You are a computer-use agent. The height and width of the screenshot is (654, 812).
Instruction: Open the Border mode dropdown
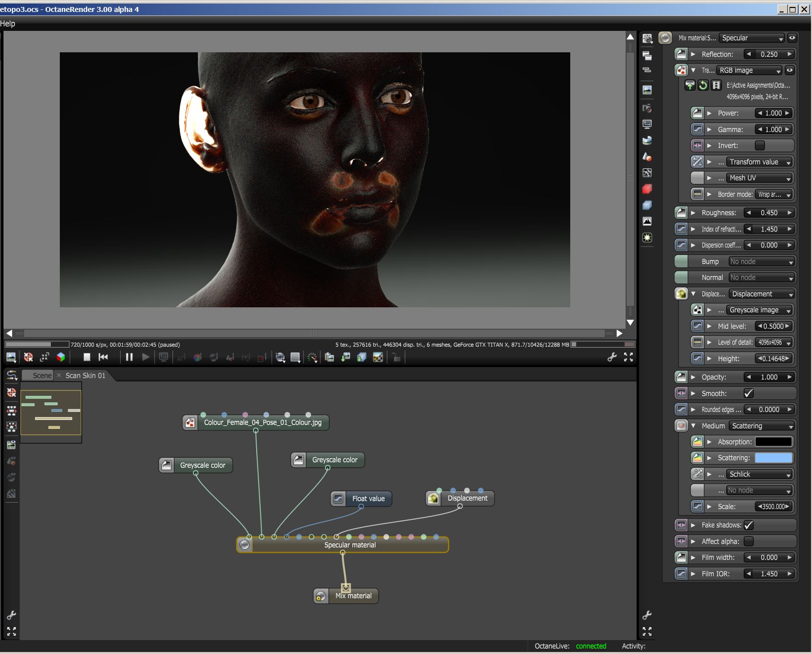click(774, 194)
